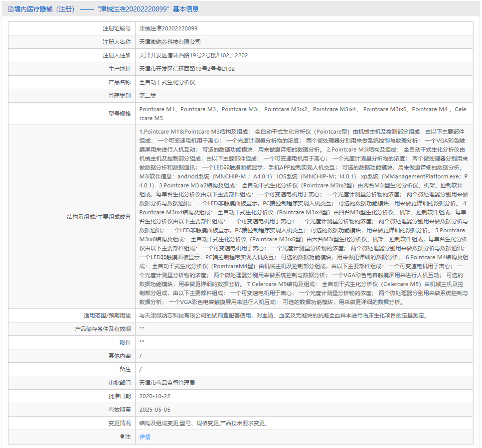This screenshot has height=448, width=482.
Task: Select 天津微纳芯科技有限公司 in the 注册人名称 row
Action: pyautogui.click(x=170, y=42)
